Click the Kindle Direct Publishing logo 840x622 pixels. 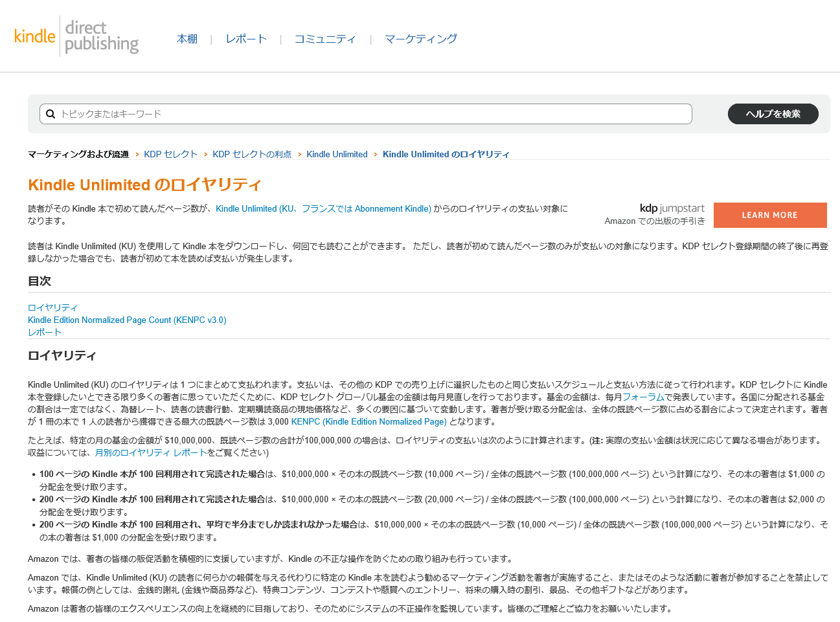pos(76,37)
